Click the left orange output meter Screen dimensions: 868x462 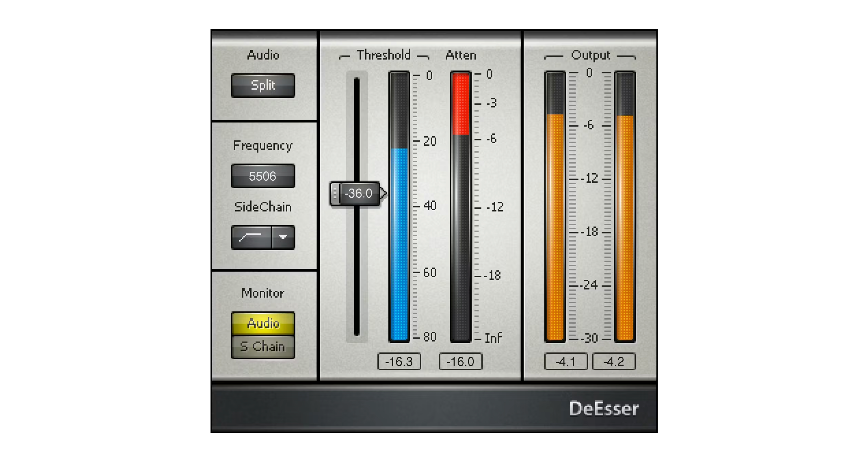point(555,207)
